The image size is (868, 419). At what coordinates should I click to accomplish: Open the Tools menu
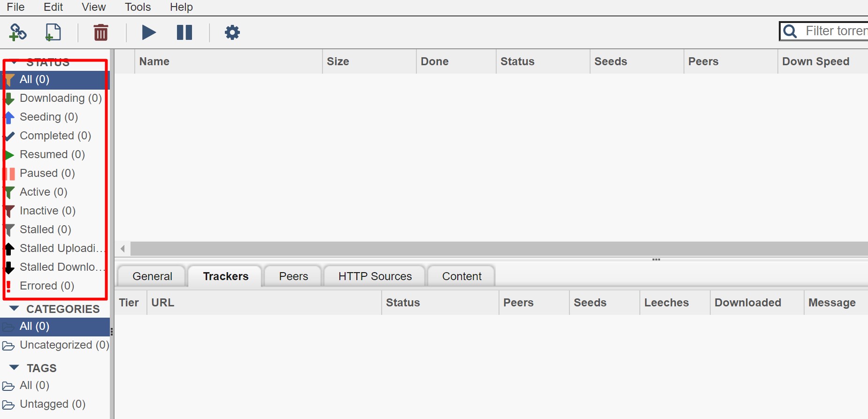point(138,7)
